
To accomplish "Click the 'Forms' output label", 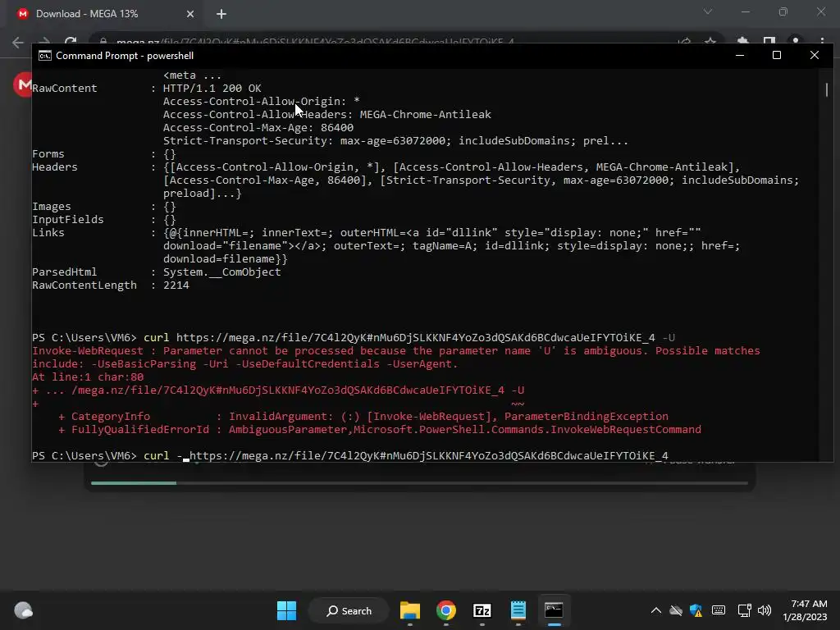I will coord(48,153).
